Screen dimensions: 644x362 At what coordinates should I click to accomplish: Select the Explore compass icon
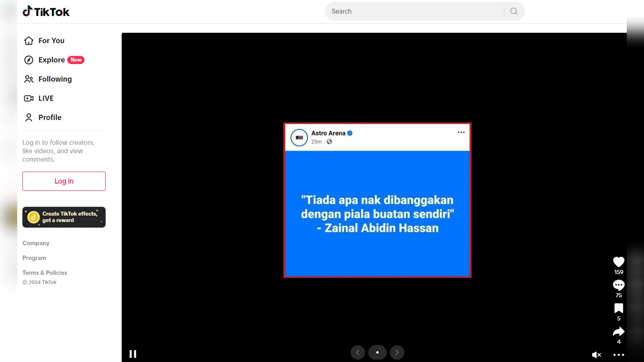29,60
